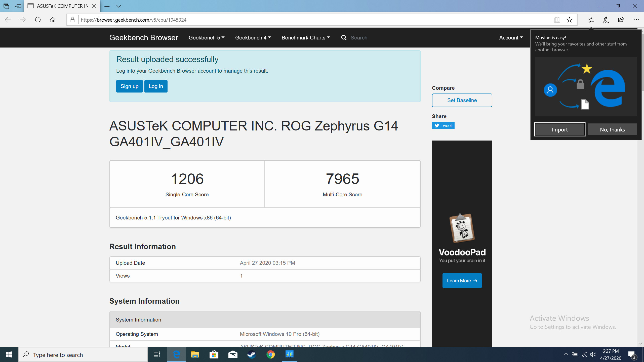This screenshot has width=644, height=362.
Task: Click the 1206 single-core score
Action: pyautogui.click(x=187, y=179)
